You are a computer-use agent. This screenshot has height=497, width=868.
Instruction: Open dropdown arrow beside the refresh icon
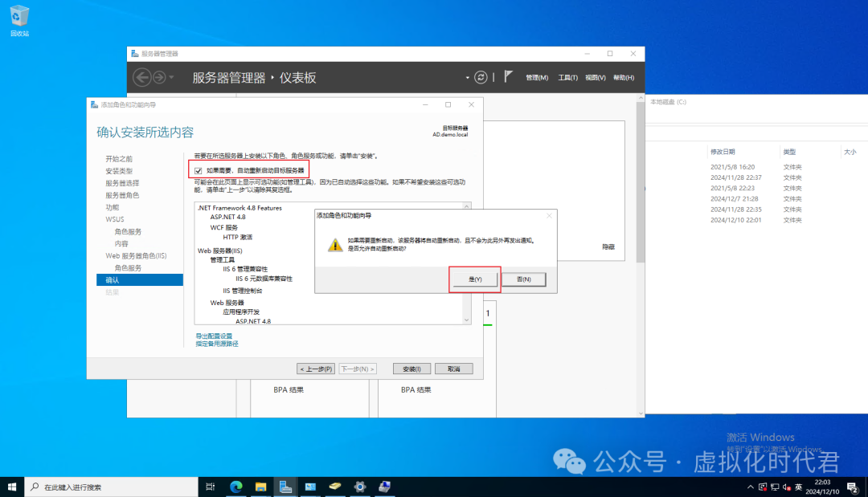(468, 77)
